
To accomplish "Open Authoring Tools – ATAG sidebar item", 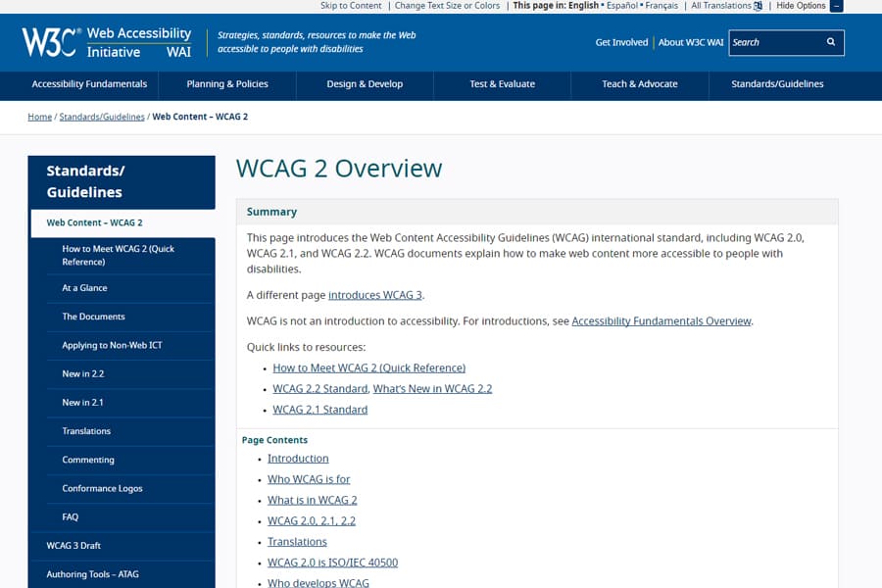I will (122, 574).
